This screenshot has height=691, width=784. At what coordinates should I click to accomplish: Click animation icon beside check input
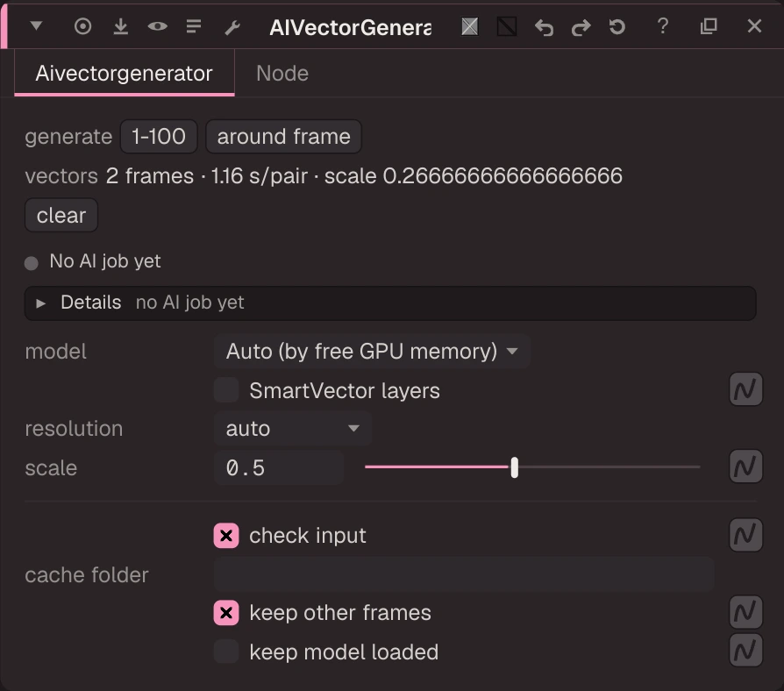[x=745, y=535]
